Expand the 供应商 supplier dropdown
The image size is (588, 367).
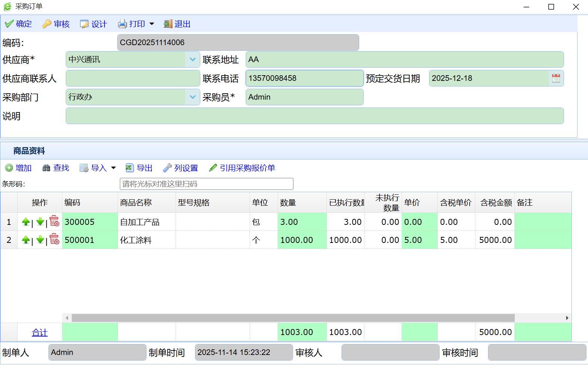point(192,59)
